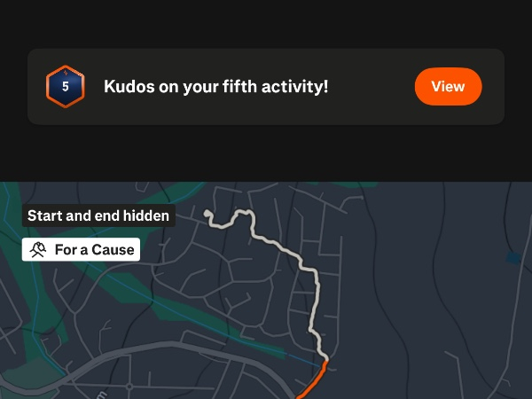Screen dimensions: 532x399
Task: Click the empty dark header above the notification
Action: [x=266, y=22]
